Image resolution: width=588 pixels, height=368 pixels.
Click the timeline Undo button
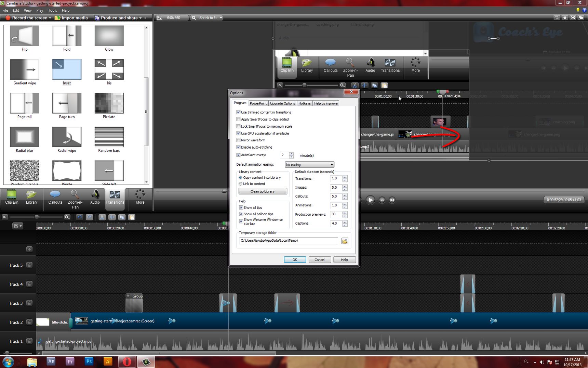click(x=79, y=217)
